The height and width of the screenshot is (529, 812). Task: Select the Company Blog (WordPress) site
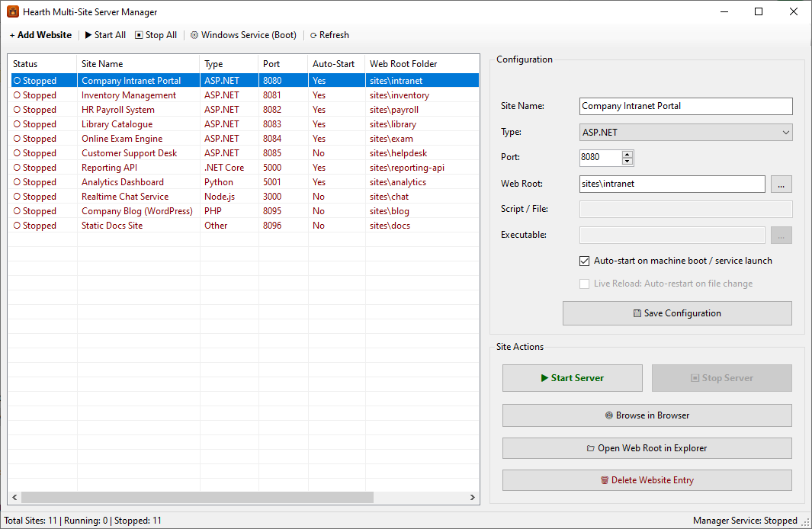245,210
